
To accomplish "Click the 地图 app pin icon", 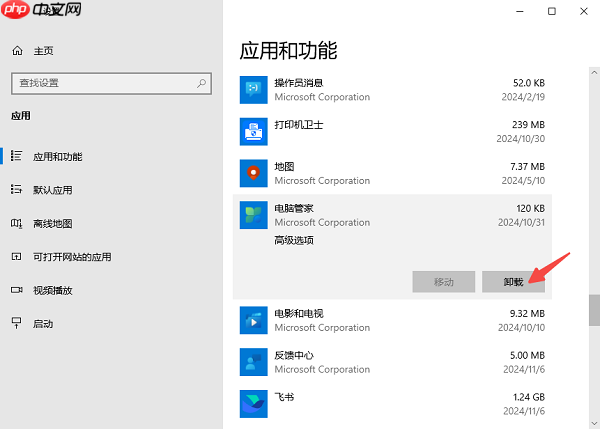I will [x=254, y=173].
